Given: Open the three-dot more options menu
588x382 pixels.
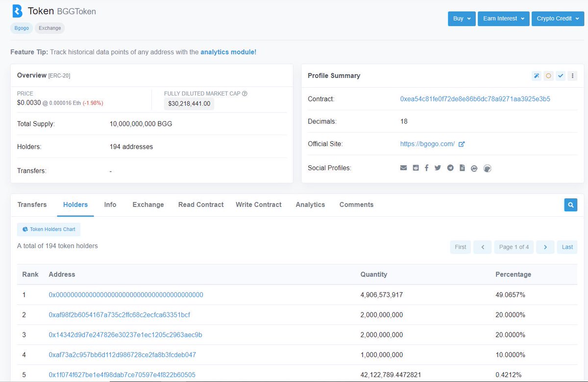Looking at the screenshot, I should (572, 76).
